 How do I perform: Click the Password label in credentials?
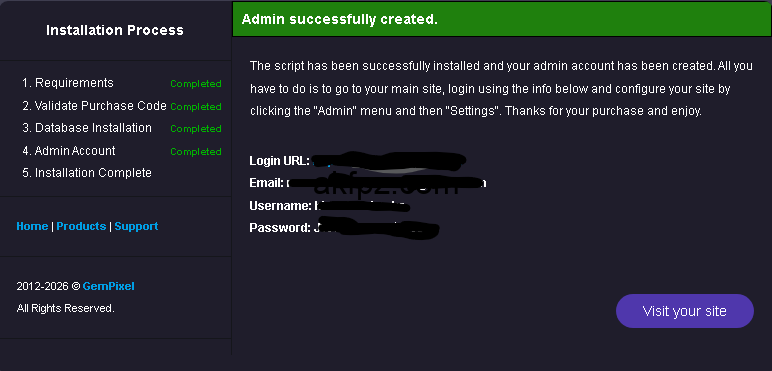280,228
